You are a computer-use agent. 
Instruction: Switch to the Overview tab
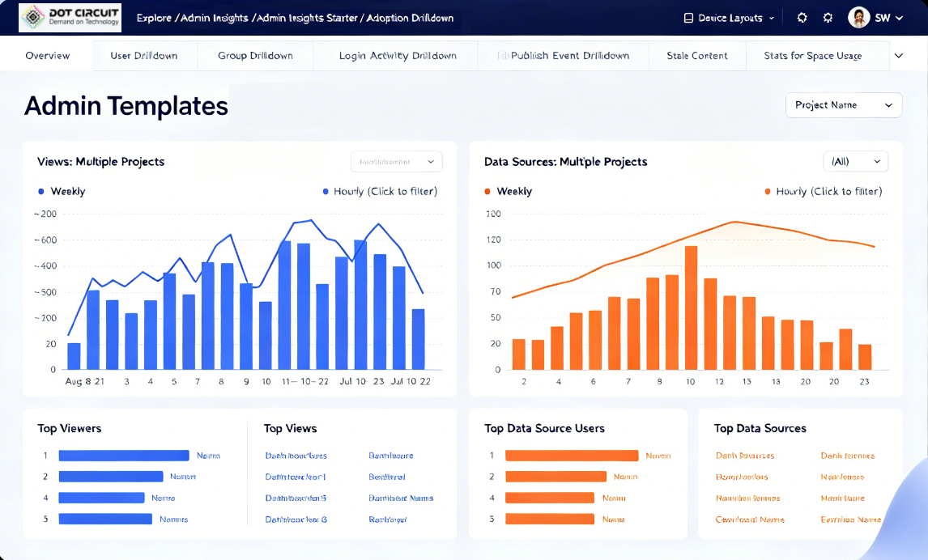[x=47, y=56]
